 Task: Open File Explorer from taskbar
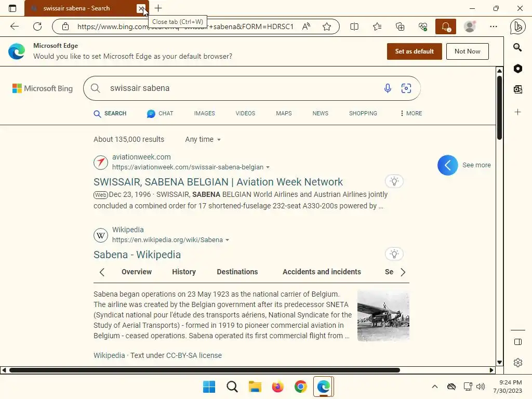tap(255, 387)
